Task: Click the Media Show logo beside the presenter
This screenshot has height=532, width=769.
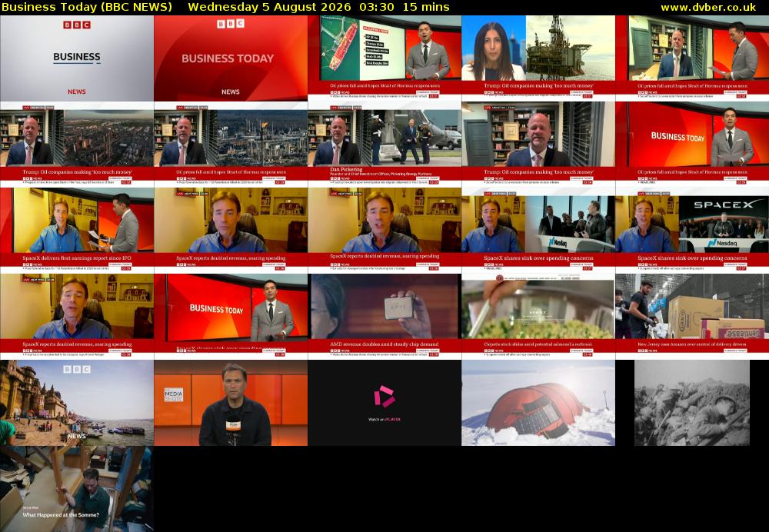Action: pos(174,394)
